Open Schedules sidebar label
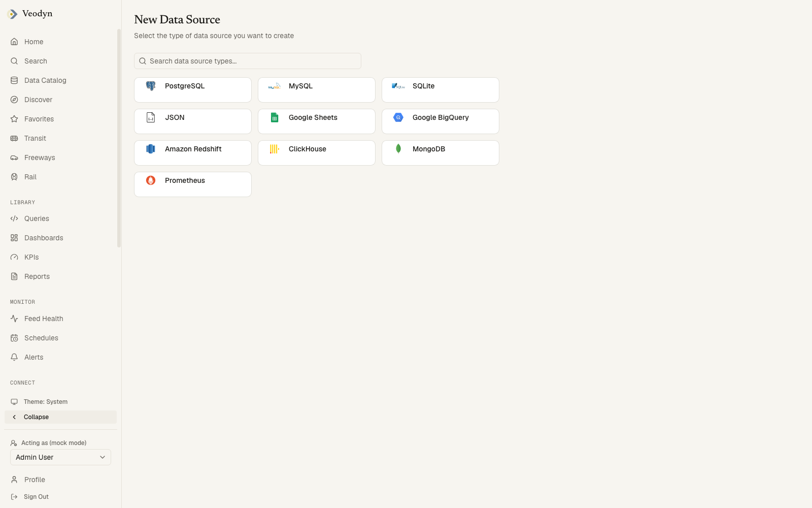This screenshot has height=508, width=812. [41, 338]
